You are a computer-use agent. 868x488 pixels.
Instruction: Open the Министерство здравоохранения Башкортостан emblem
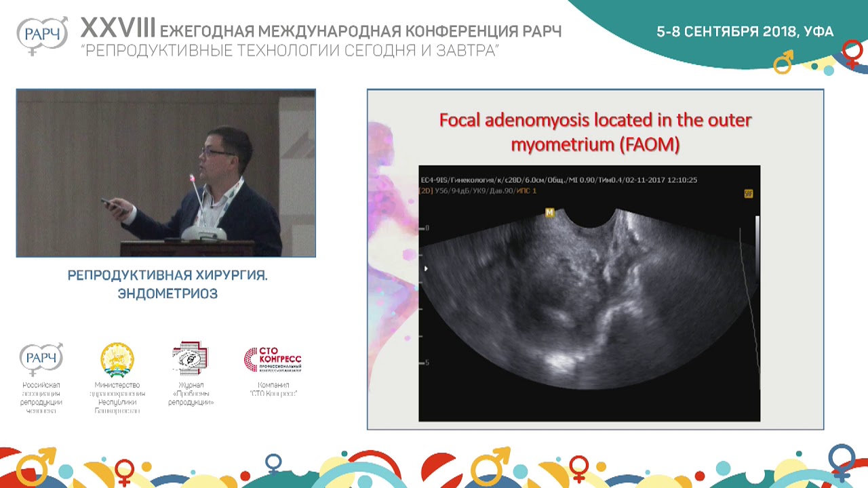pyautogui.click(x=117, y=360)
